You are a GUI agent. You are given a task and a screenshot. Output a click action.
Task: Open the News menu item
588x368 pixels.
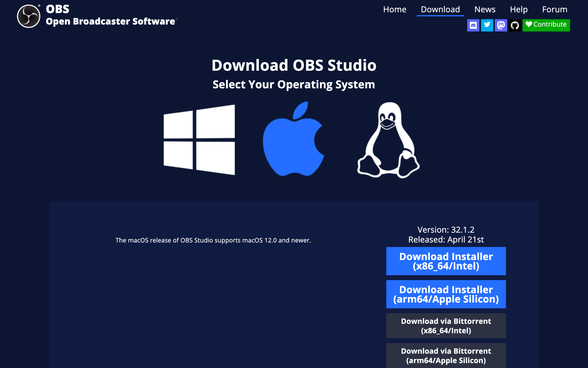485,9
